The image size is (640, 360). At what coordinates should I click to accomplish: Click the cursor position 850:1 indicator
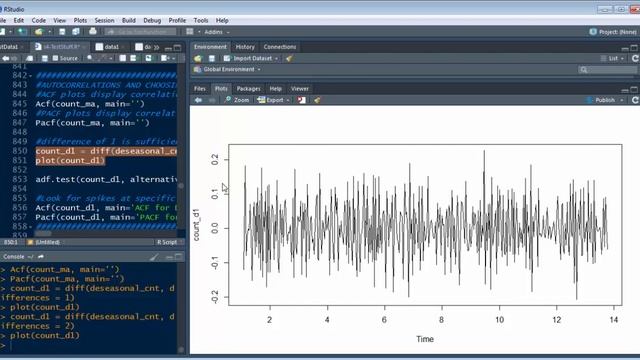tap(11, 242)
